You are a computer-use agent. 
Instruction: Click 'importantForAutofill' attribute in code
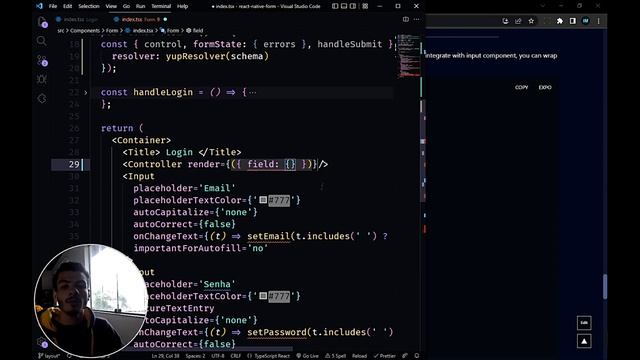coord(187,248)
